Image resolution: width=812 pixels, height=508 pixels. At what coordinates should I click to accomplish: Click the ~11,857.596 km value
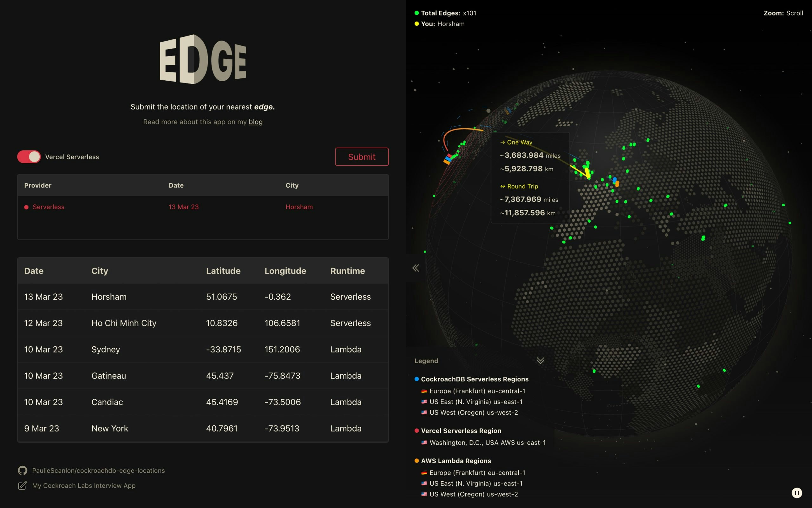(527, 213)
